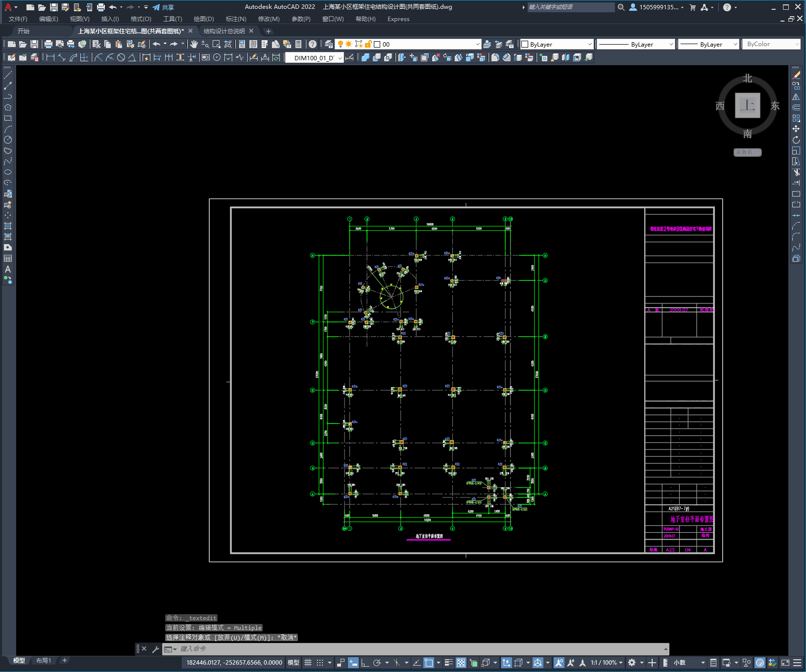Select the Hatch draw tool
This screenshot has height=672, width=806.
(x=8, y=226)
